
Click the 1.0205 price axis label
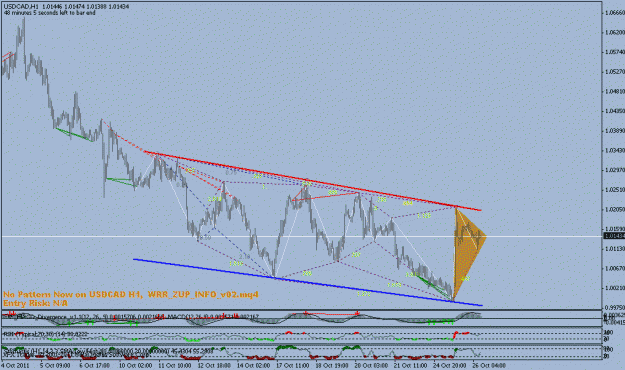click(x=615, y=209)
